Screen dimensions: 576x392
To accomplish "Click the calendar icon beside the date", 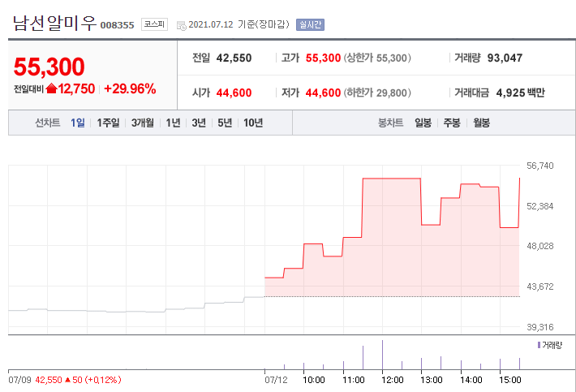I will [x=180, y=25].
